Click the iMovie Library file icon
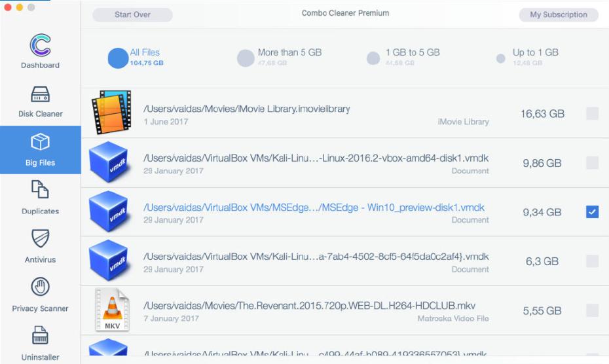This screenshot has height=364, width=609. coord(110,113)
